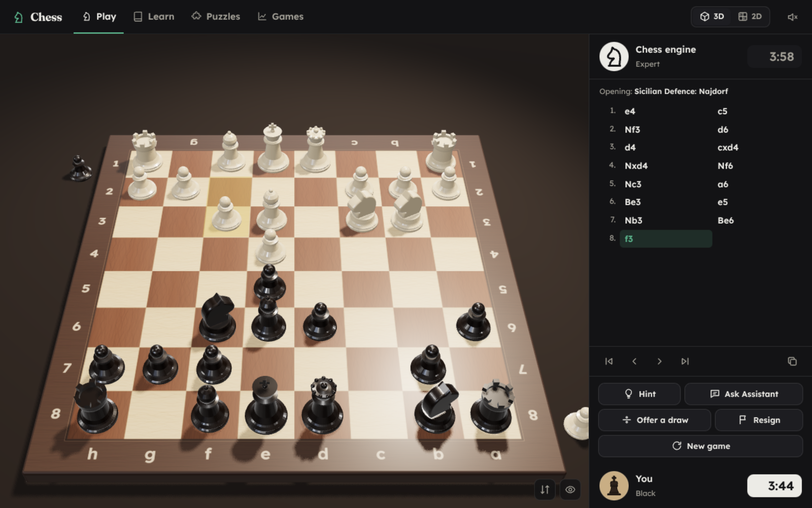Select the black bishop on e6
Screen dimensions: 812x508
[268, 320]
